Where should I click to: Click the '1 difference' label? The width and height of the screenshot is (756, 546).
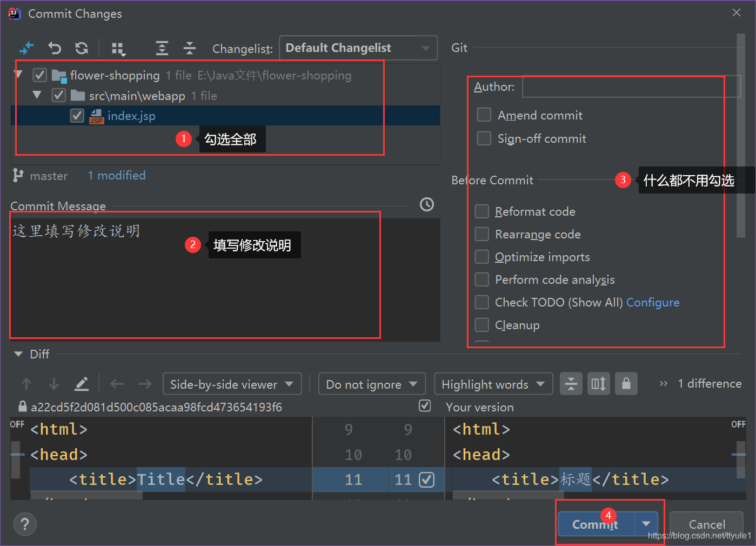point(710,384)
